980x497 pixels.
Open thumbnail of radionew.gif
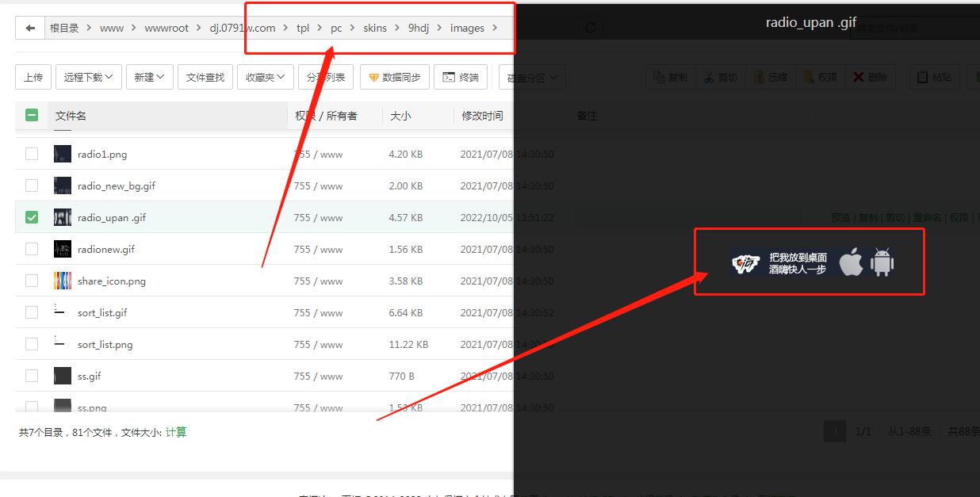[x=63, y=249]
